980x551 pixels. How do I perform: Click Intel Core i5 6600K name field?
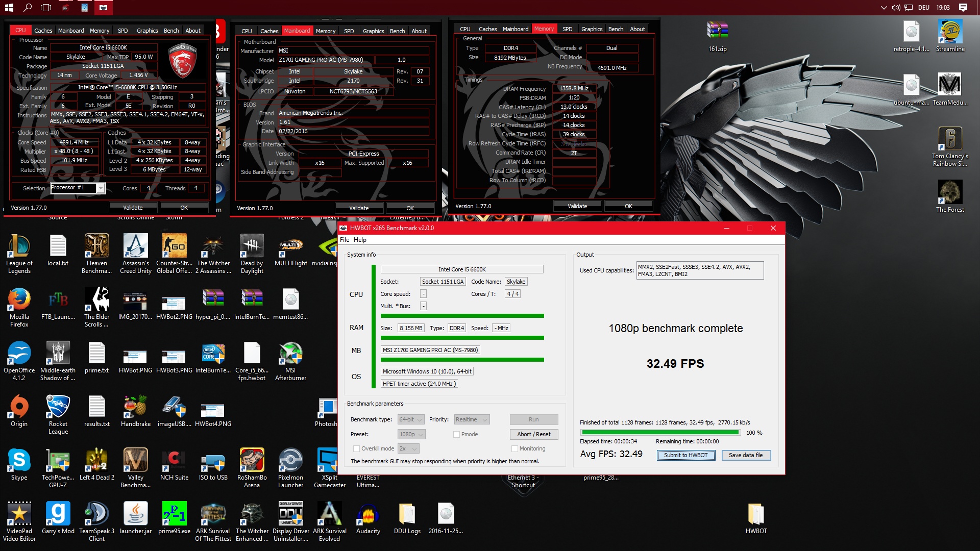[461, 269]
